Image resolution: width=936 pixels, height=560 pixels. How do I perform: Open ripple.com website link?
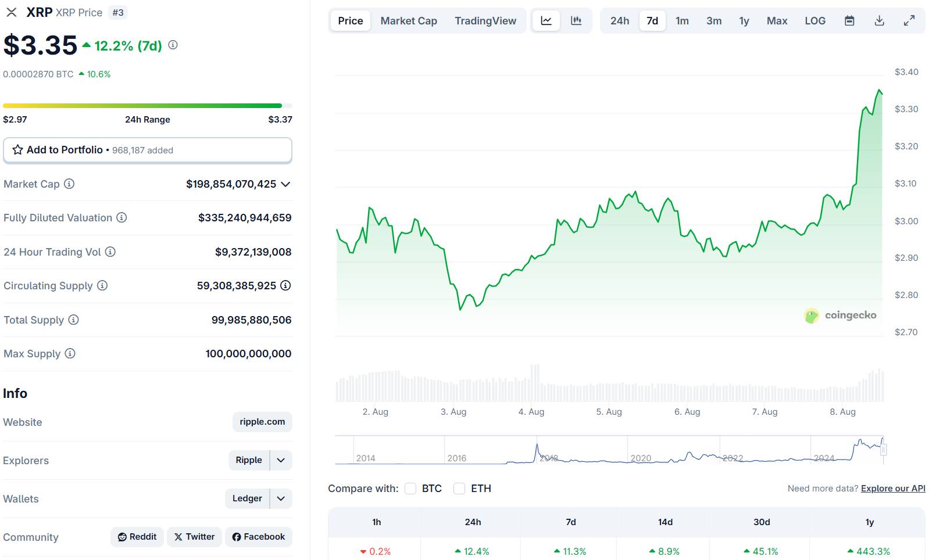click(x=262, y=422)
